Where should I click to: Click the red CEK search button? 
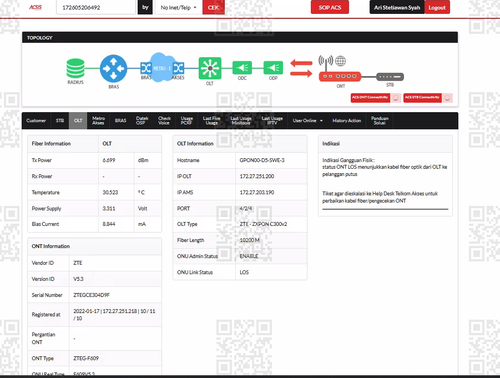tap(214, 7)
